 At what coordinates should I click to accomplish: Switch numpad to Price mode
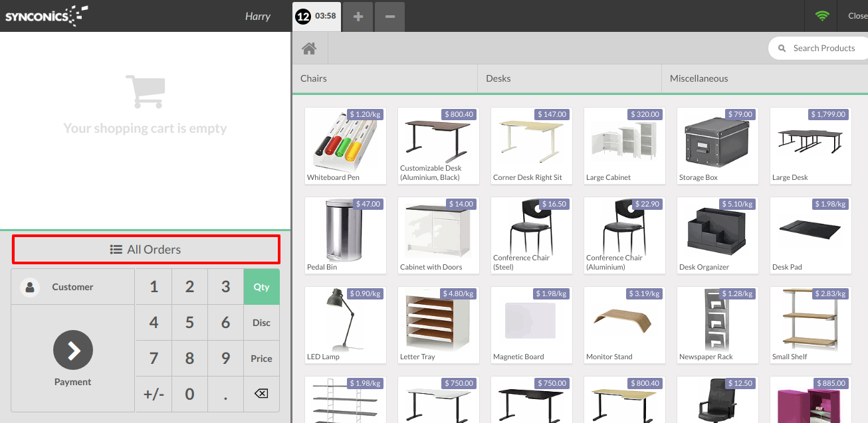point(261,359)
